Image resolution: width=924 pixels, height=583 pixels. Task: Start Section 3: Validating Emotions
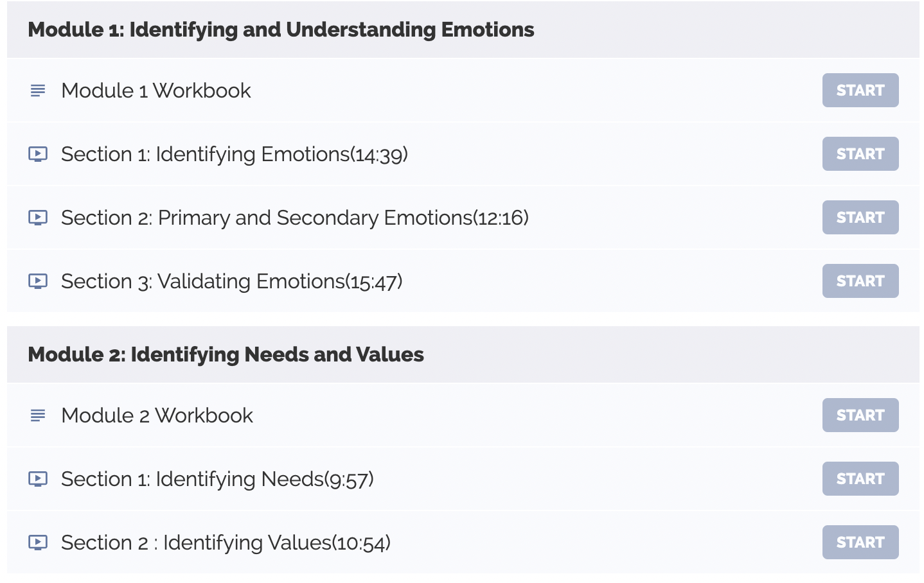pyautogui.click(x=860, y=281)
